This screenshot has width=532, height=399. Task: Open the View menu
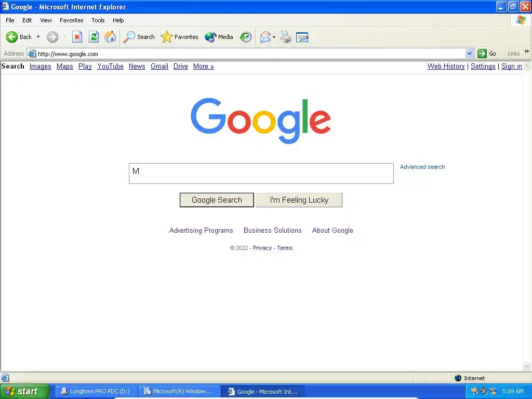(x=46, y=20)
